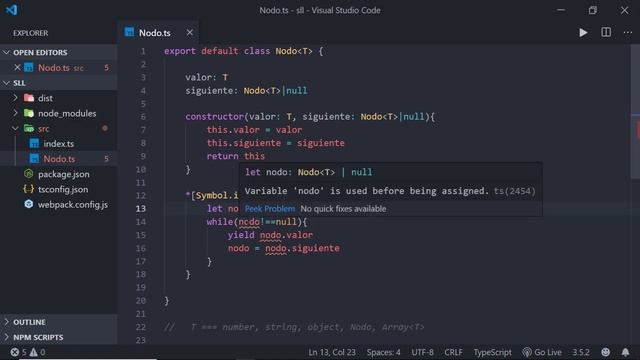Expand the node_modules folder chevron

16,113
